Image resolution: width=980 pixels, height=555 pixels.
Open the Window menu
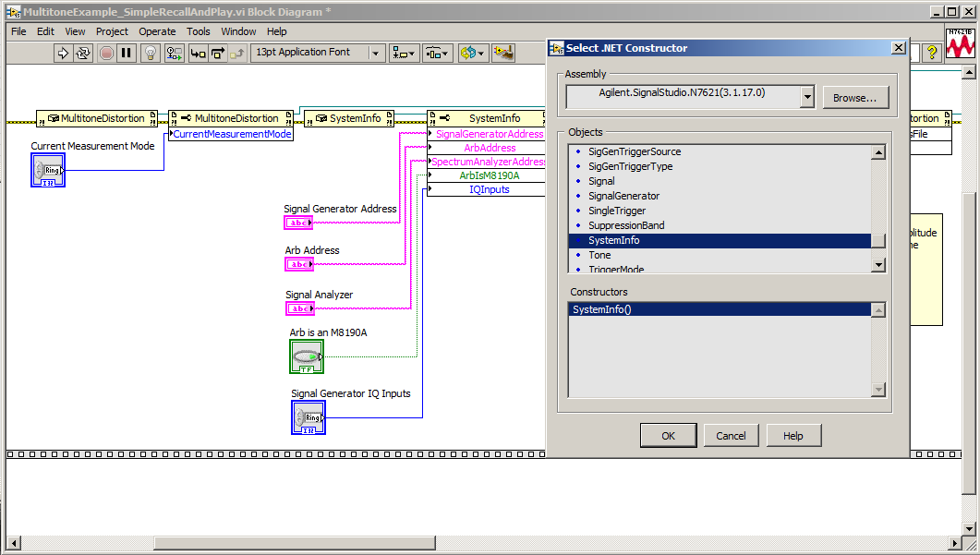(238, 31)
